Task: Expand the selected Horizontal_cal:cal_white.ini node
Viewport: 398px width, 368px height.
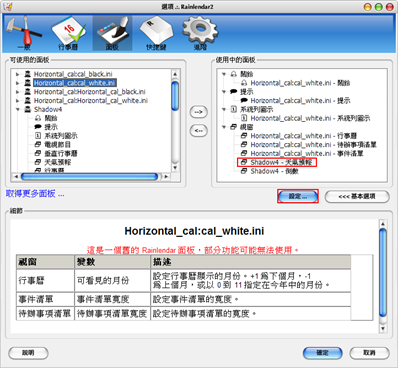Action: tap(18, 83)
